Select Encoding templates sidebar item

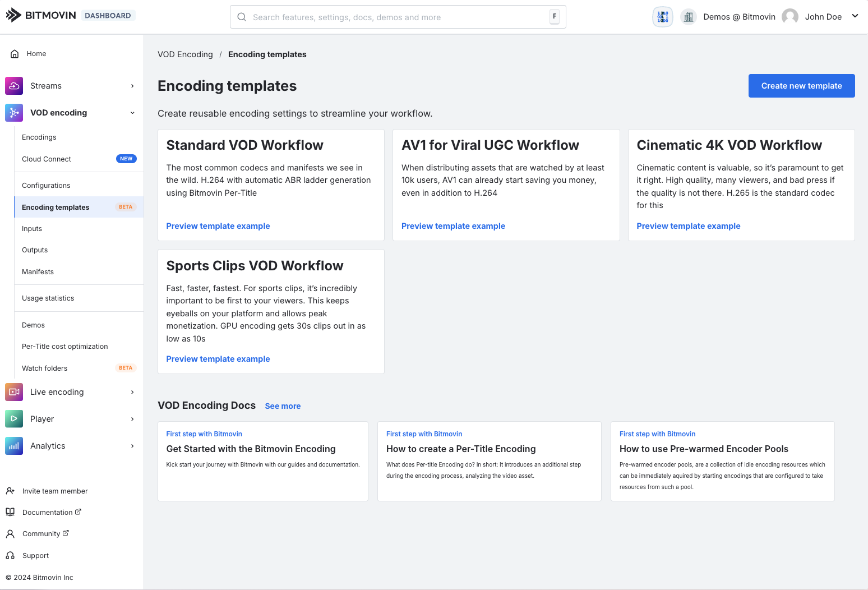(x=79, y=208)
